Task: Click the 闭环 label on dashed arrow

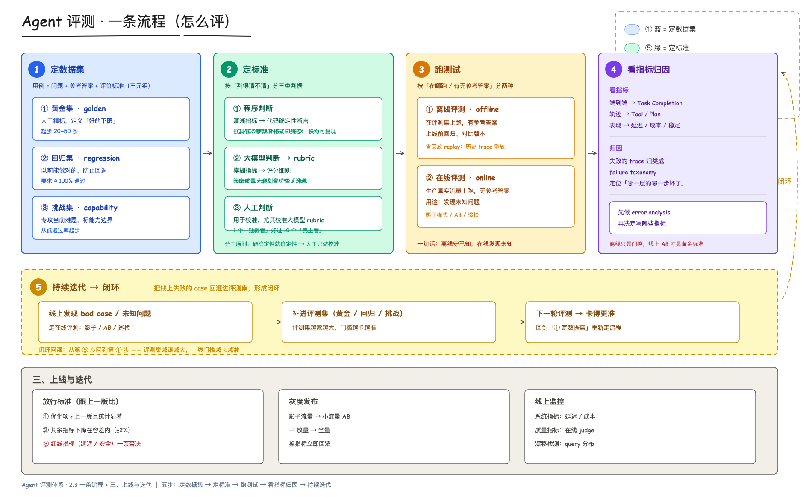Action: click(785, 181)
